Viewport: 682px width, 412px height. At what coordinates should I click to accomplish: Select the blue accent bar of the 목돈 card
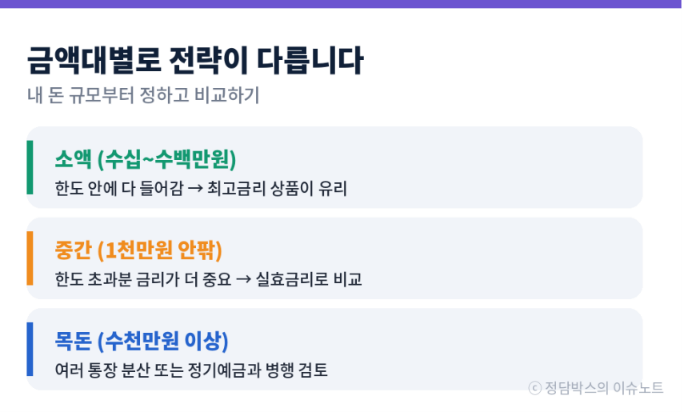(30, 349)
